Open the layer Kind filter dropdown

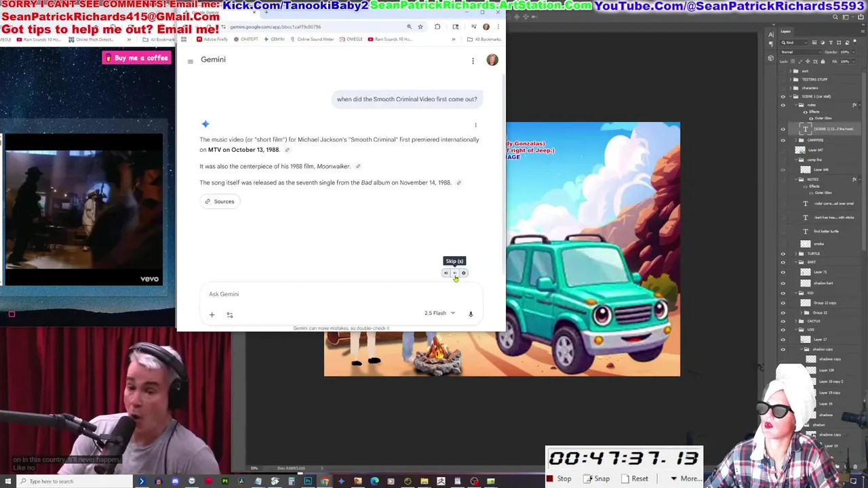click(x=794, y=43)
